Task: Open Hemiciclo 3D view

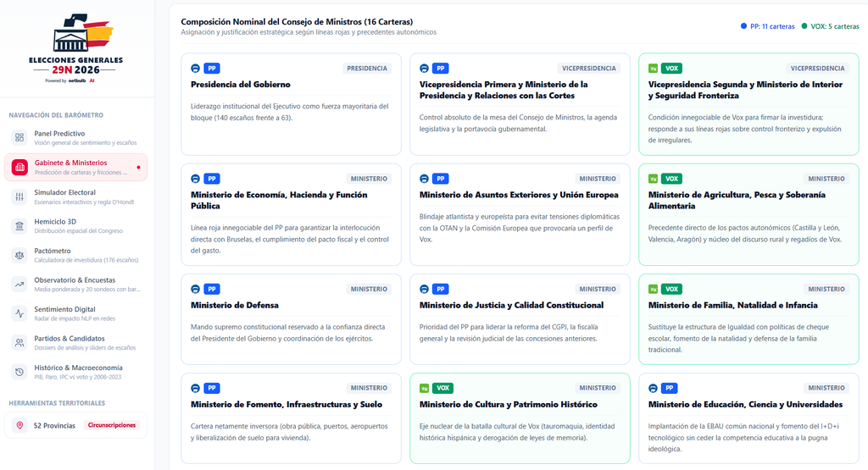Action: click(75, 225)
